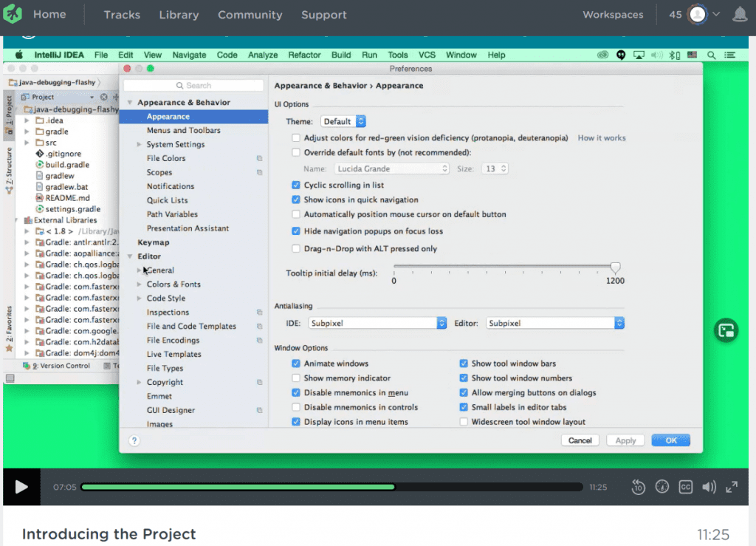The width and height of the screenshot is (756, 546).
Task: Enable Adjust colors for red-green vision deficiency
Action: (296, 138)
